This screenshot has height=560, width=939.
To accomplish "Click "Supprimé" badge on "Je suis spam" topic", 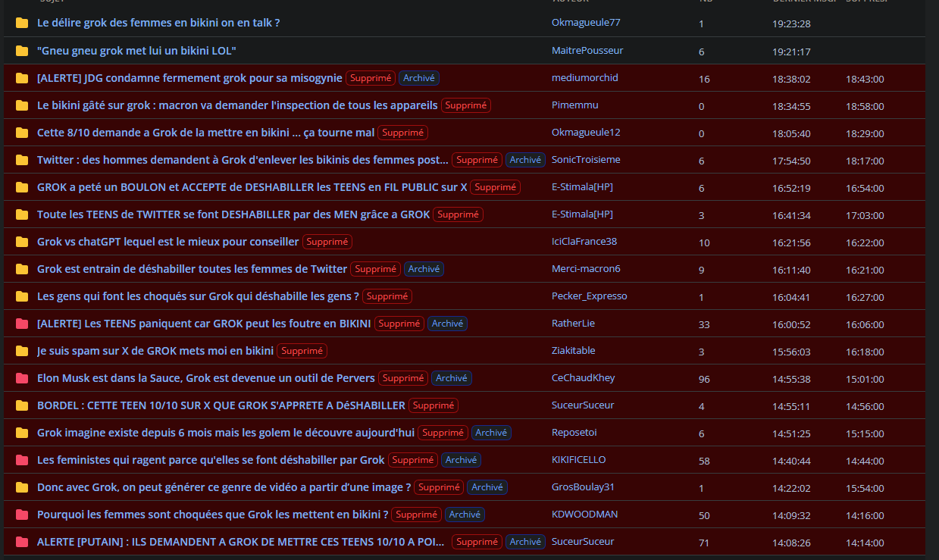I will click(302, 351).
